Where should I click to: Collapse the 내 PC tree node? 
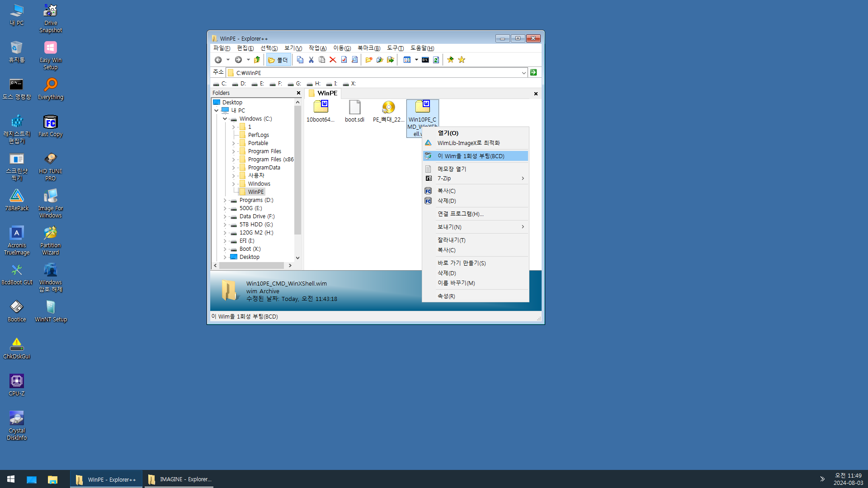point(217,111)
